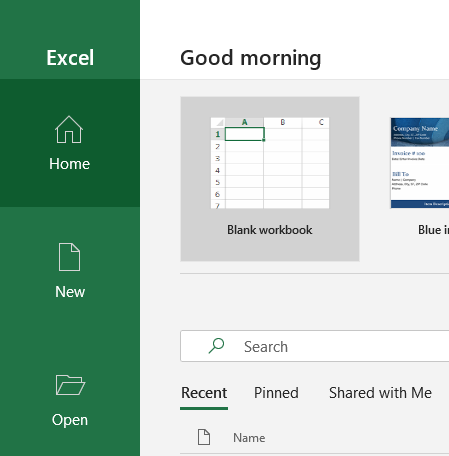
Task: Click the Good morning heading
Action: tap(251, 58)
